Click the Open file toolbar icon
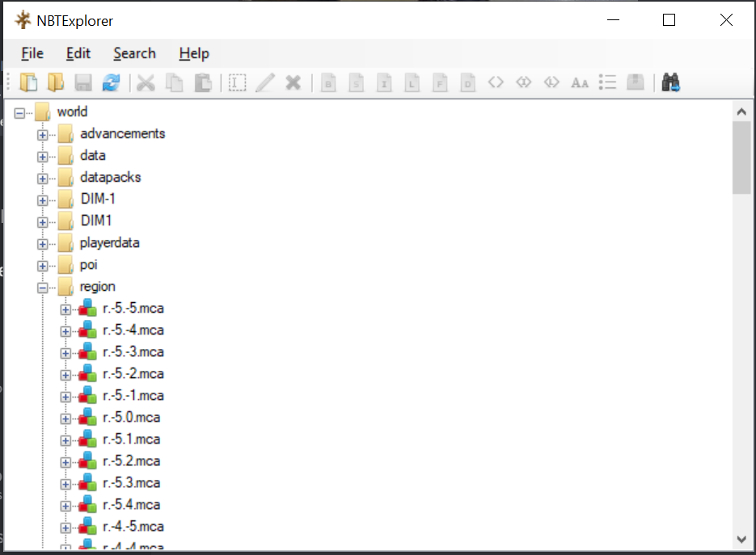The width and height of the screenshot is (756, 555). pyautogui.click(x=28, y=82)
